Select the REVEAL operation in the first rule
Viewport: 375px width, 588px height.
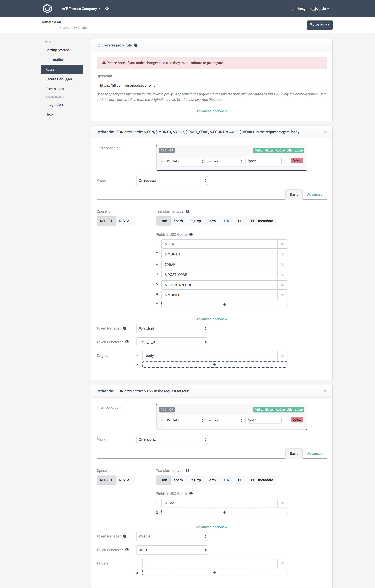point(125,221)
